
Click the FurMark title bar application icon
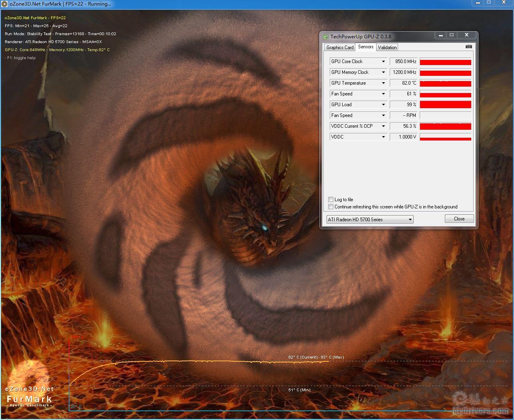5,4
